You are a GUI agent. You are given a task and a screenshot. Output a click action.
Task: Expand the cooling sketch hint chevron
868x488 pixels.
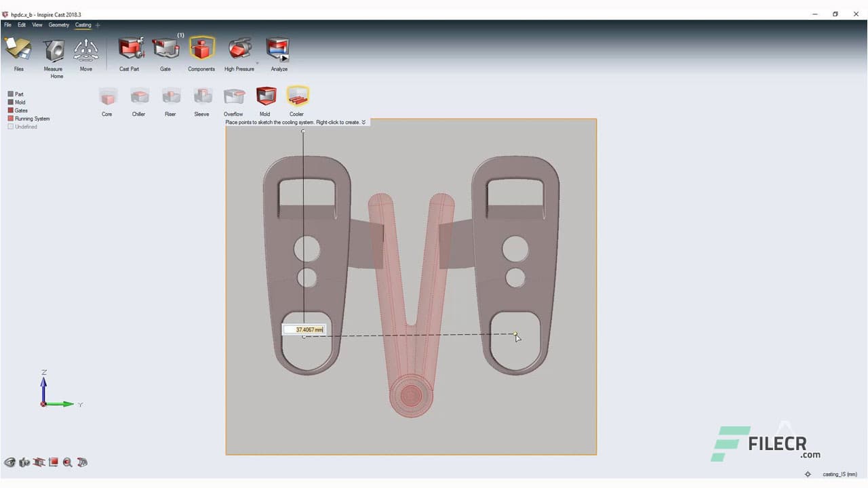[364, 123]
